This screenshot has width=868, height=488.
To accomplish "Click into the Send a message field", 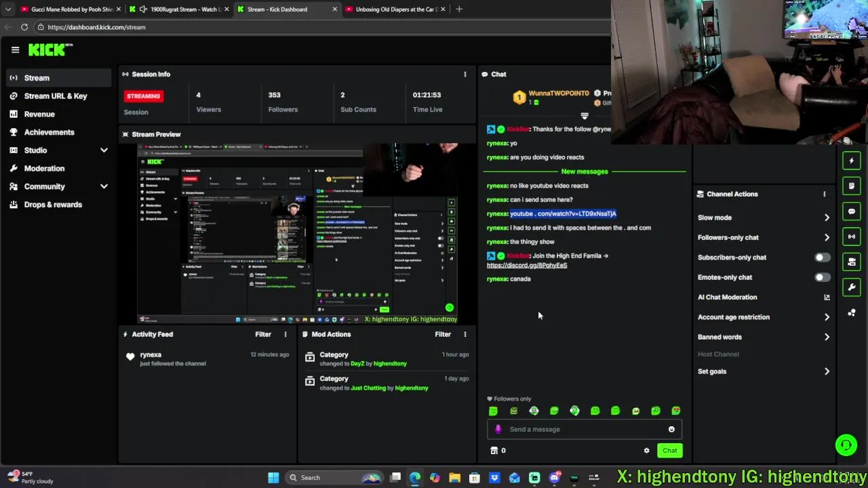I will (x=584, y=429).
